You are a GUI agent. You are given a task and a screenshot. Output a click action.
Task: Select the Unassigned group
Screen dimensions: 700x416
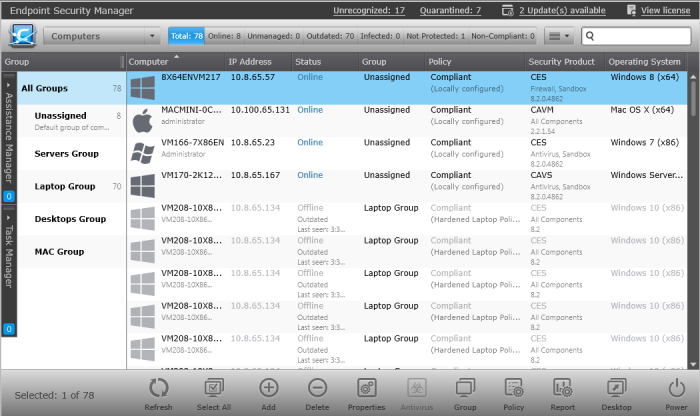point(71,121)
